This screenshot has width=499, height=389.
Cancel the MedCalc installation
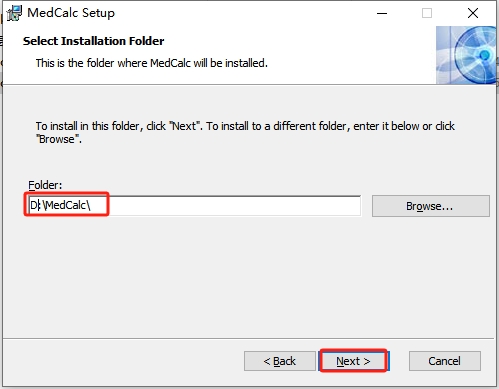445,361
